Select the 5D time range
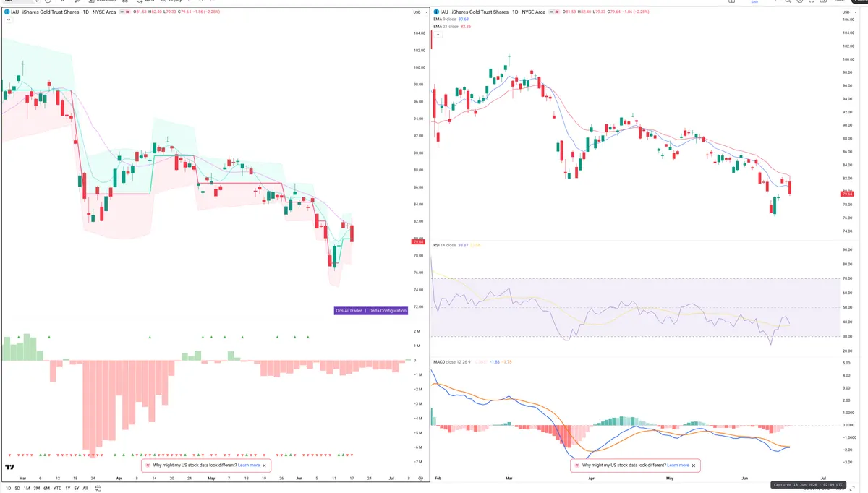868x493 pixels. [17, 488]
